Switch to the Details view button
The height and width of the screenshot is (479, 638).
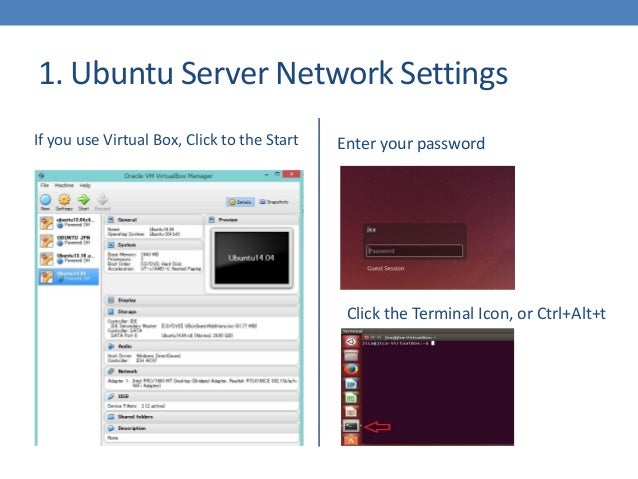(x=240, y=202)
